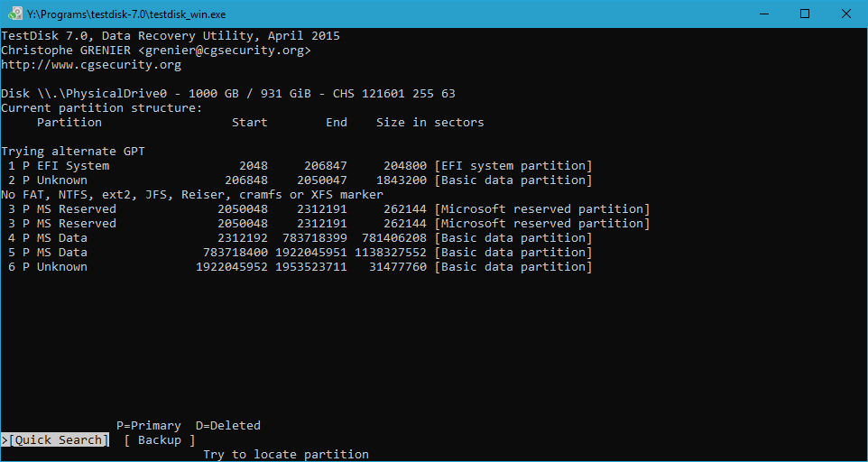Close the testdisk_win.exe window
This screenshot has width=868, height=462.
[846, 14]
